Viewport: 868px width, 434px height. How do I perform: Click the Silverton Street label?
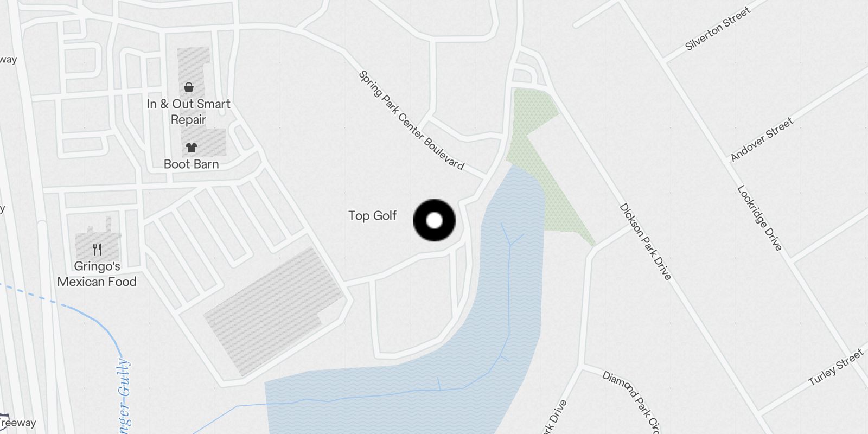pos(718,29)
